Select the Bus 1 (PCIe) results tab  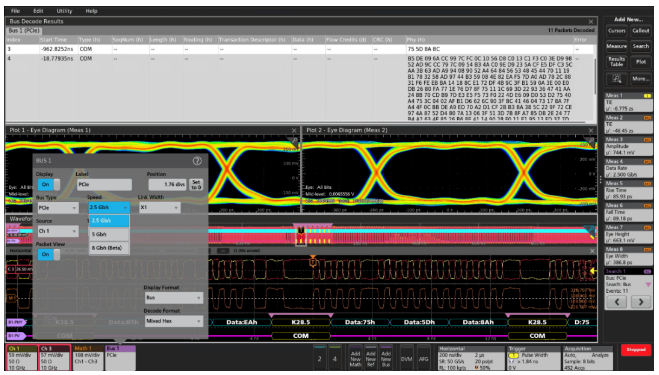(x=24, y=31)
